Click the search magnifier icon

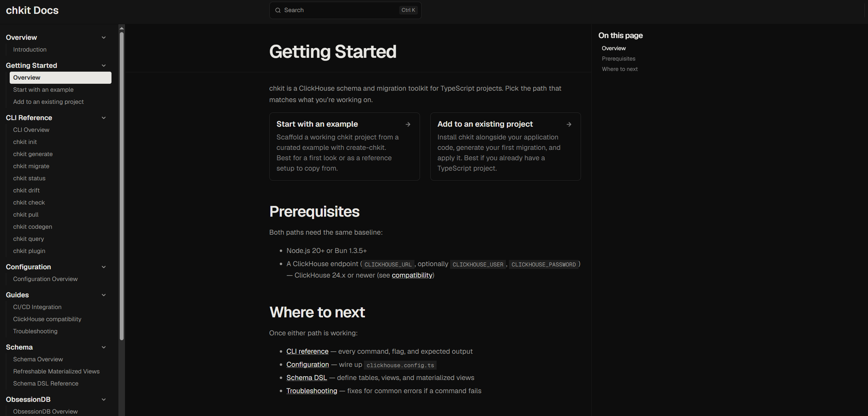[278, 10]
